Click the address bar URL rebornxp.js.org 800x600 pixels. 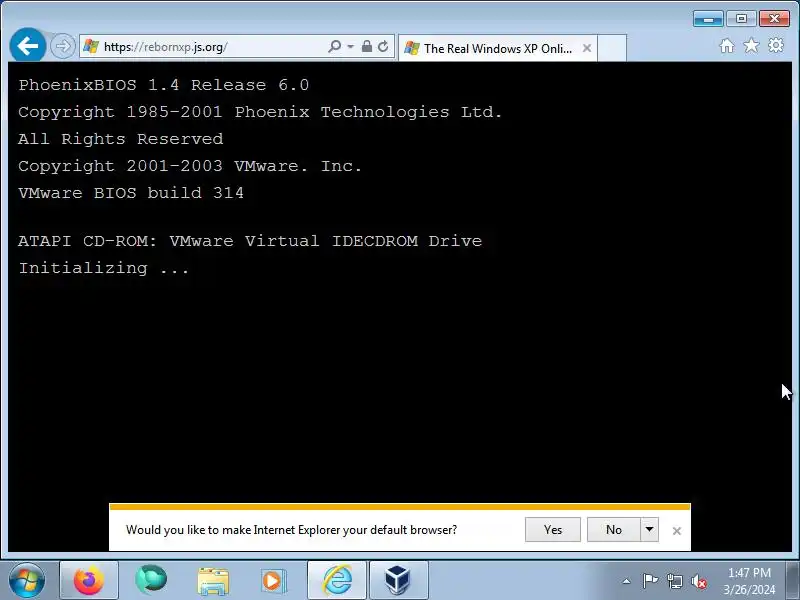click(166, 47)
